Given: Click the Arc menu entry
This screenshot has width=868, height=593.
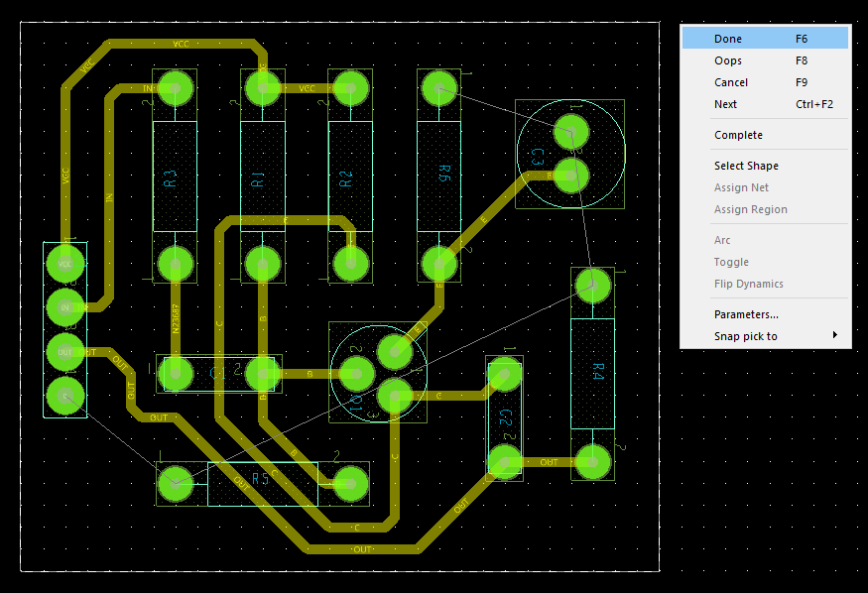Looking at the screenshot, I should (765, 240).
